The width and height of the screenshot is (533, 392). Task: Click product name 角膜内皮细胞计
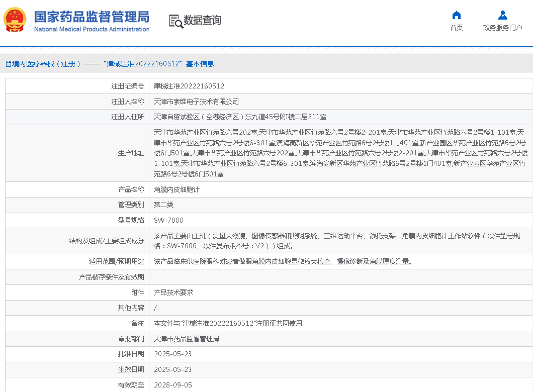tap(176, 189)
